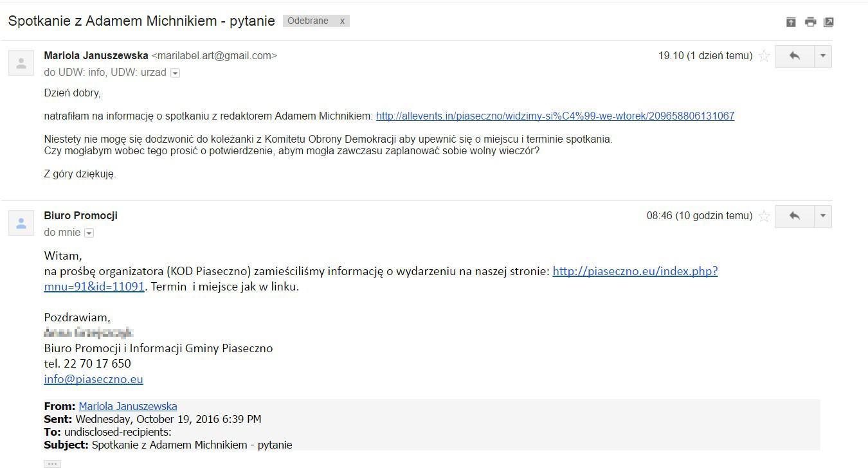Screen dimensions: 868x473
Task: Show trimmed content with three dots
Action: pyautogui.click(x=52, y=463)
